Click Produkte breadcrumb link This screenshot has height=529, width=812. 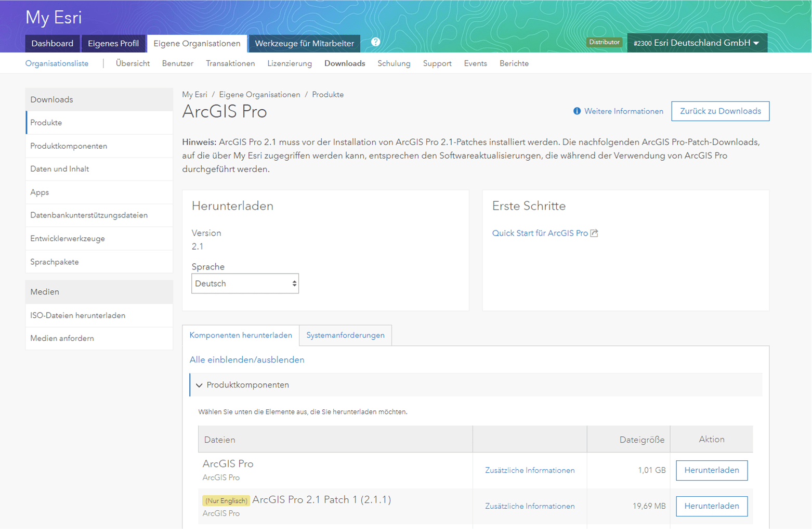328,95
